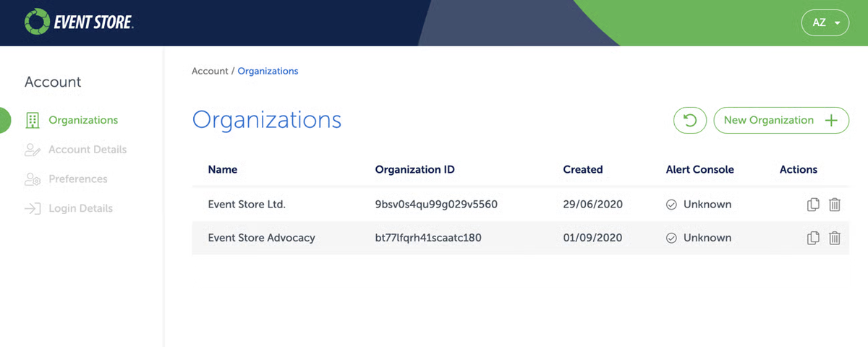Click the Organizations page title
This screenshot has height=347, width=868.
tap(267, 119)
